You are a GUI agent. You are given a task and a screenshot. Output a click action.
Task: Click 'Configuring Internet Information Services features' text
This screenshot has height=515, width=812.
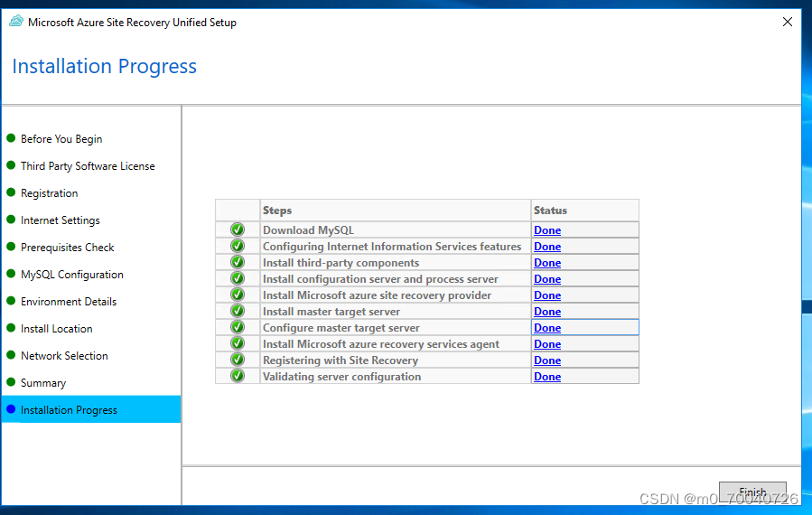[392, 247]
